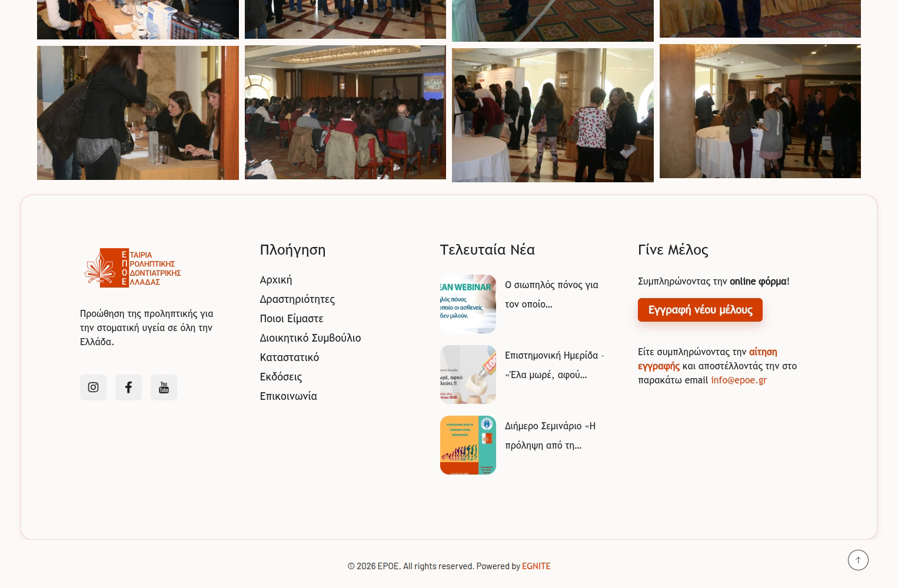Click the Εγγραφή νέου μέλους button

click(x=700, y=310)
